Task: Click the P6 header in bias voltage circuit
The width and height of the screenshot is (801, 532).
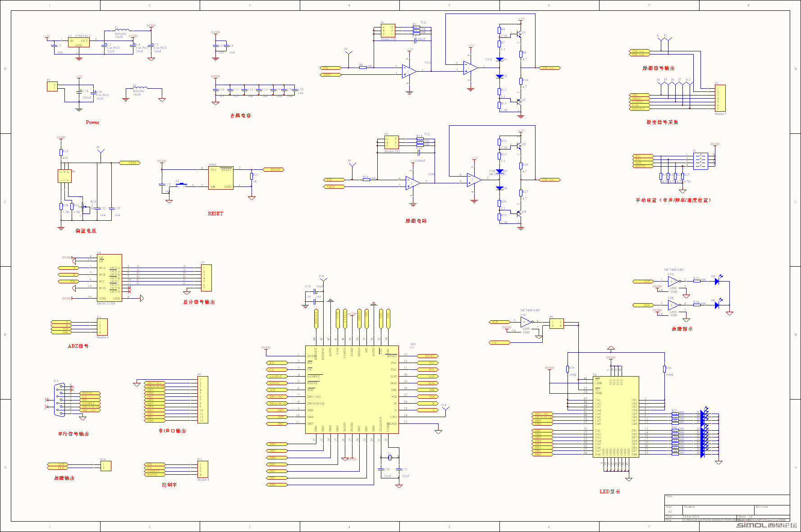Action: [65, 176]
